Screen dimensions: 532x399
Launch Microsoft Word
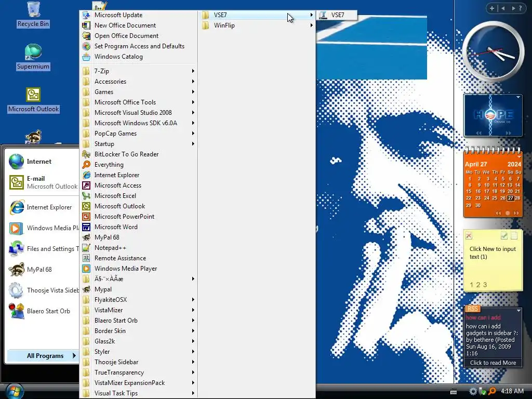tap(139, 227)
